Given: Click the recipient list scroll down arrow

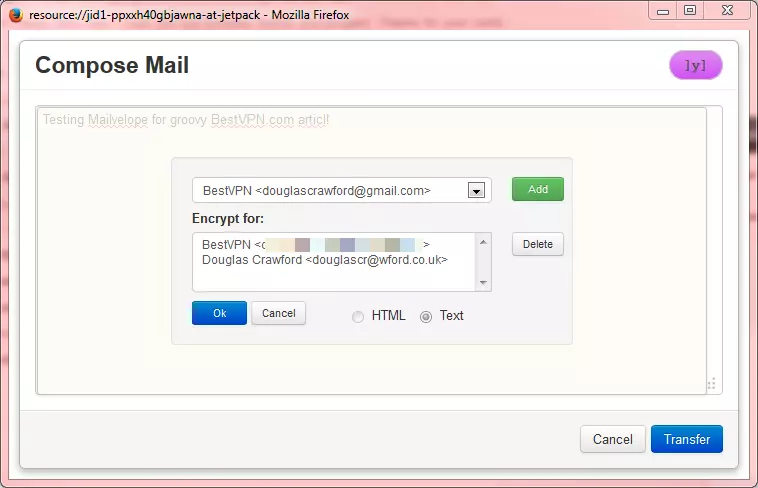Looking at the screenshot, I should coord(483,283).
